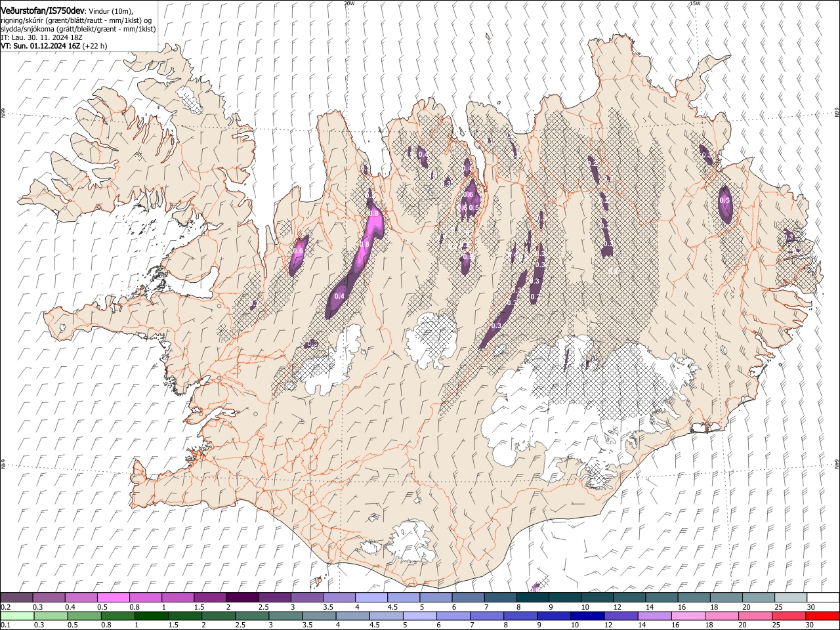Screen dimensions: 840x630
Task: Select the lavender 4 swatch in upper legend
Action: tap(371, 598)
